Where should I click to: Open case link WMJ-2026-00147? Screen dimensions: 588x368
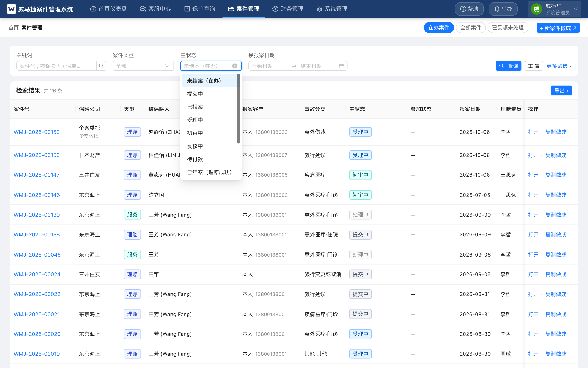click(36, 175)
